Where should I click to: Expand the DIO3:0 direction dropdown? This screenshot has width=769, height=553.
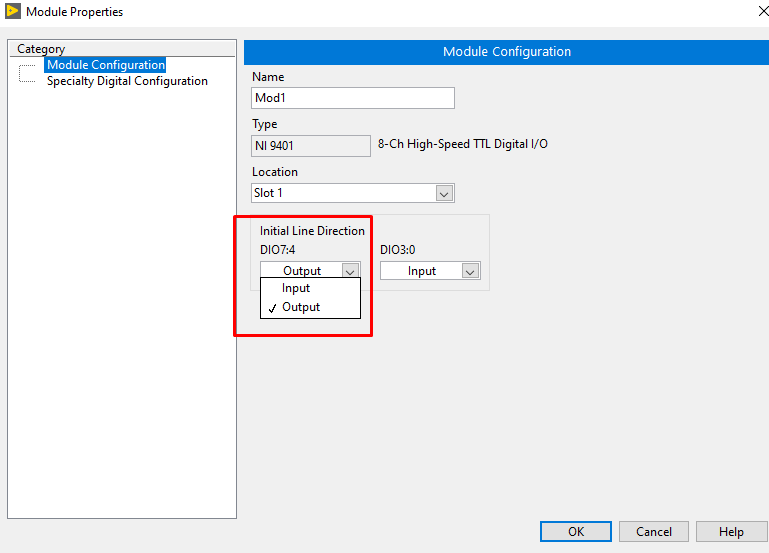(x=470, y=271)
